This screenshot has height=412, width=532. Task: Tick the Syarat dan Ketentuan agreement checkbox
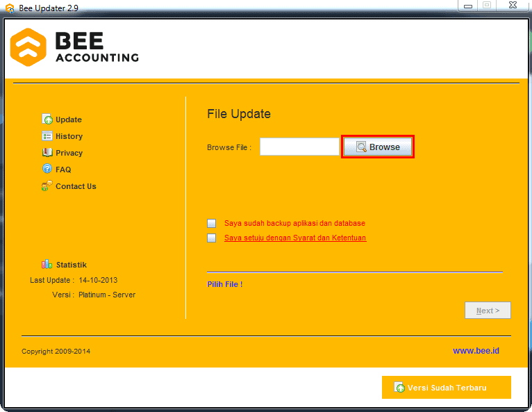pyautogui.click(x=212, y=238)
